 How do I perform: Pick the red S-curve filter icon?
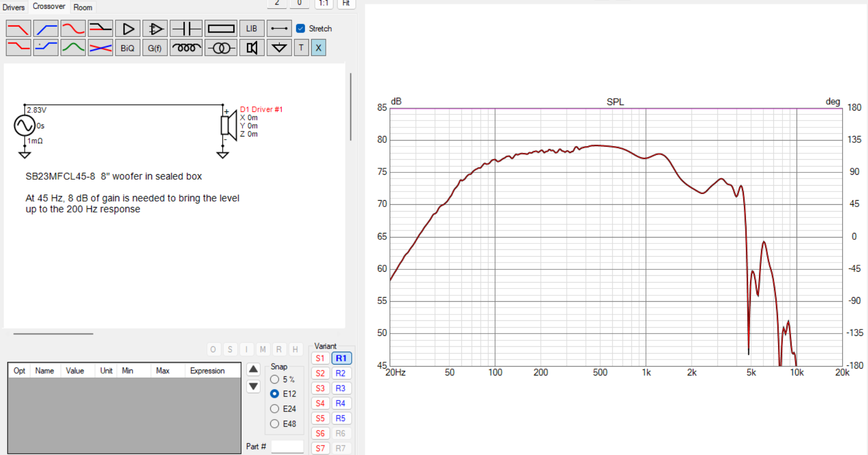coord(73,29)
